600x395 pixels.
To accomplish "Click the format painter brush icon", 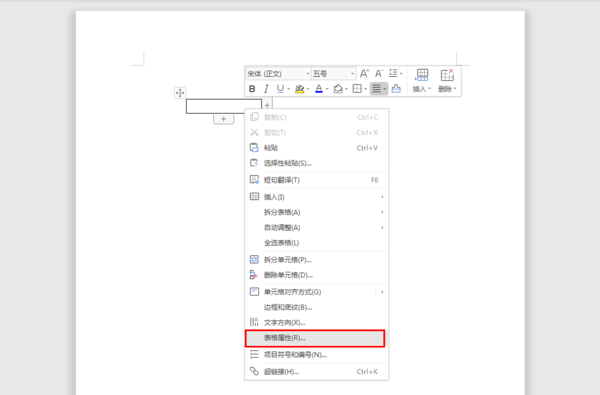I will pos(396,89).
